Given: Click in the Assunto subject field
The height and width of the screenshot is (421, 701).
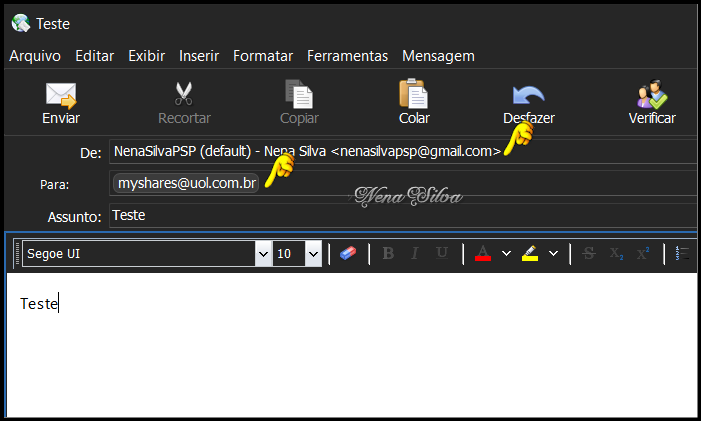Looking at the screenshot, I should click(x=400, y=215).
